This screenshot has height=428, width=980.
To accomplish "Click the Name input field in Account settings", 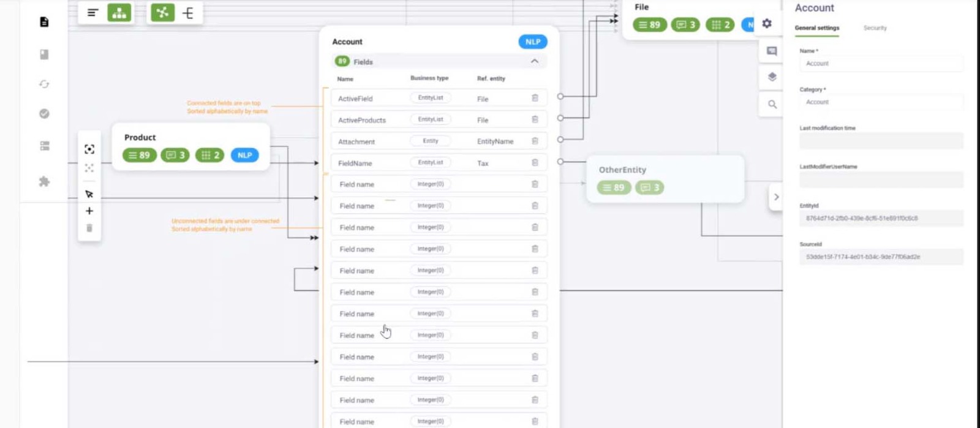I will [881, 63].
